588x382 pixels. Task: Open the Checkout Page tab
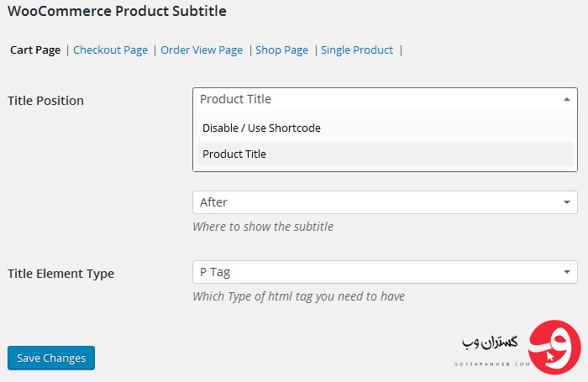[110, 50]
